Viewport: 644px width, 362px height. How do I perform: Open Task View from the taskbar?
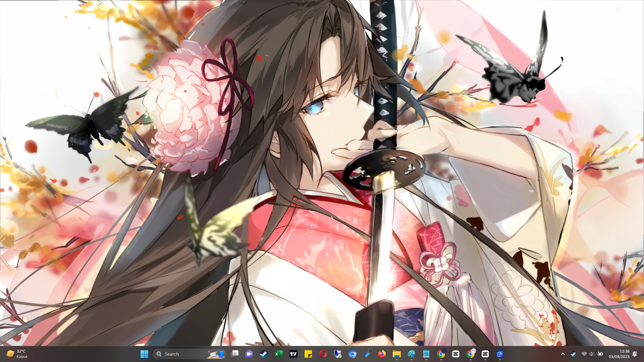[235, 354]
